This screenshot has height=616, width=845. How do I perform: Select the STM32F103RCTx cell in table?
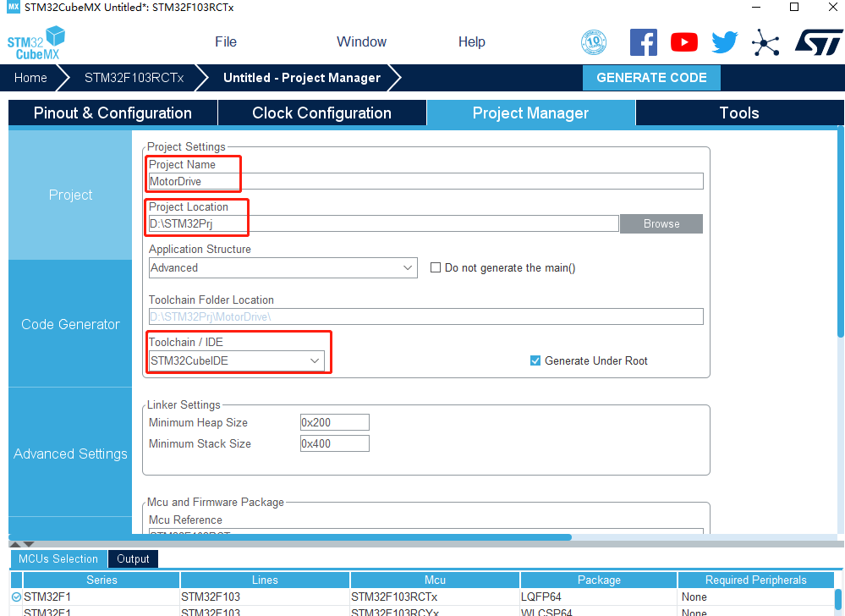click(435, 597)
